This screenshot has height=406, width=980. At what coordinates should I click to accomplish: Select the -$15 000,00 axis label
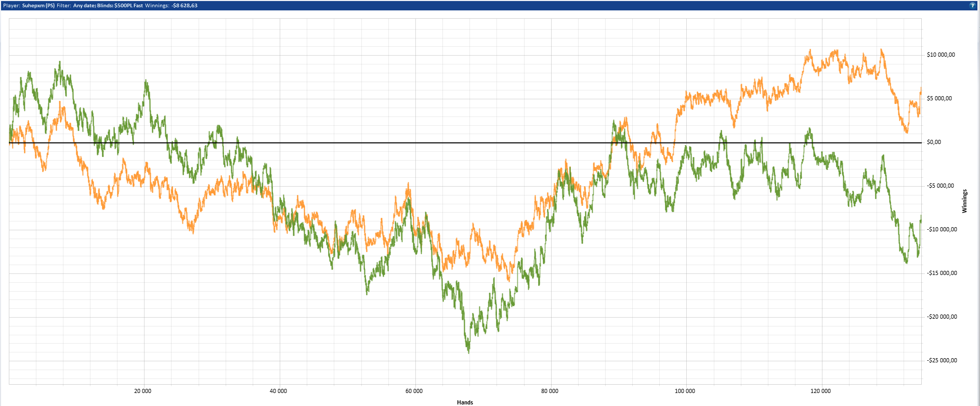(942, 273)
